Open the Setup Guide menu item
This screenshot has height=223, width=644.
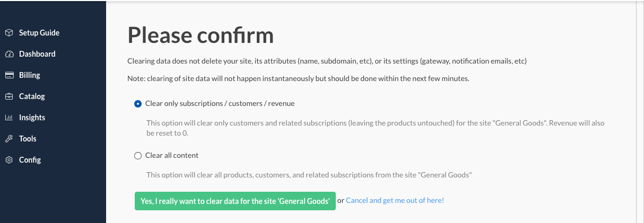(x=39, y=33)
